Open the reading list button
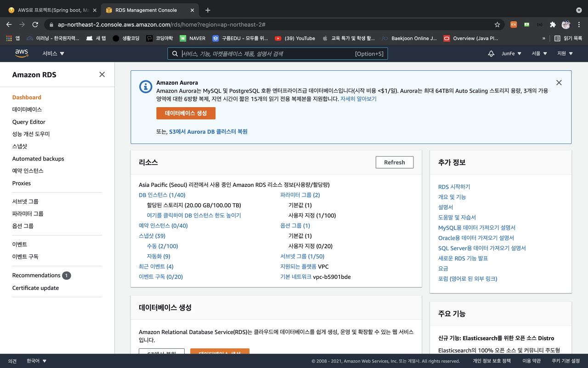Image resolution: width=588 pixels, height=368 pixels. click(568, 38)
